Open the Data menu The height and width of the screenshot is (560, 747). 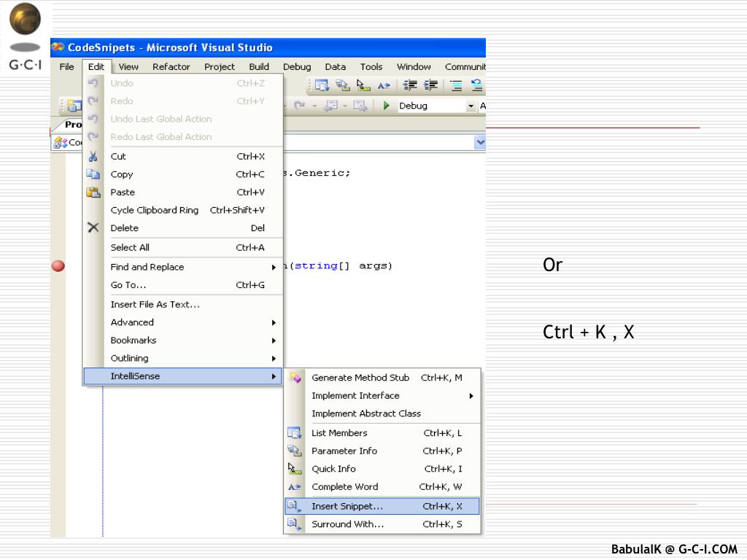(x=336, y=66)
